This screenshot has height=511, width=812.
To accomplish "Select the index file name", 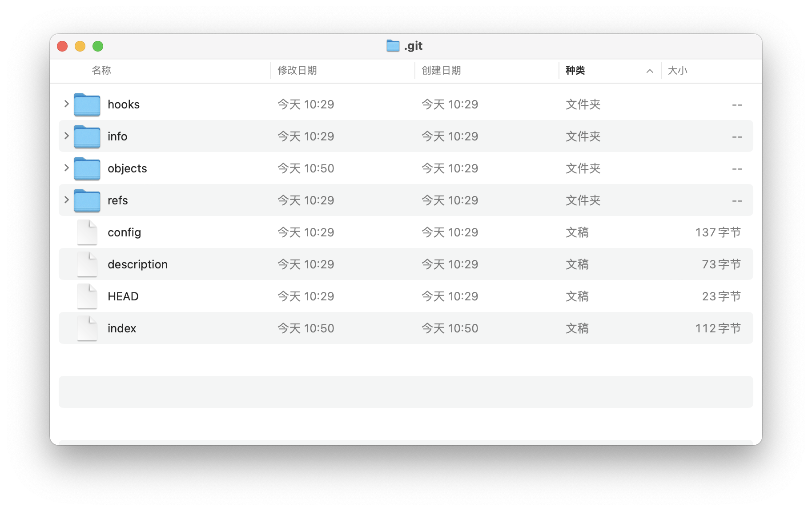I will [x=122, y=328].
